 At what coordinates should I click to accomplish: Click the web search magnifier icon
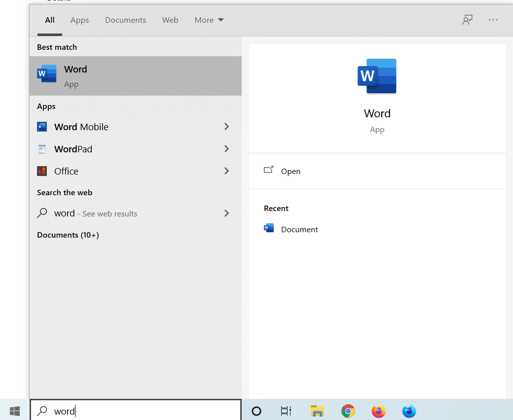click(x=42, y=213)
